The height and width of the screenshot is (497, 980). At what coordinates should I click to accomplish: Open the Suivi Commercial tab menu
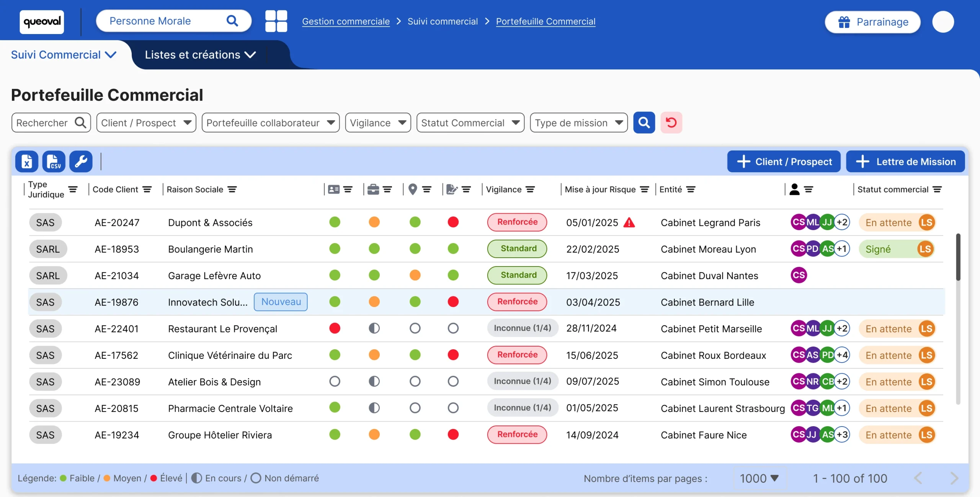(x=64, y=55)
